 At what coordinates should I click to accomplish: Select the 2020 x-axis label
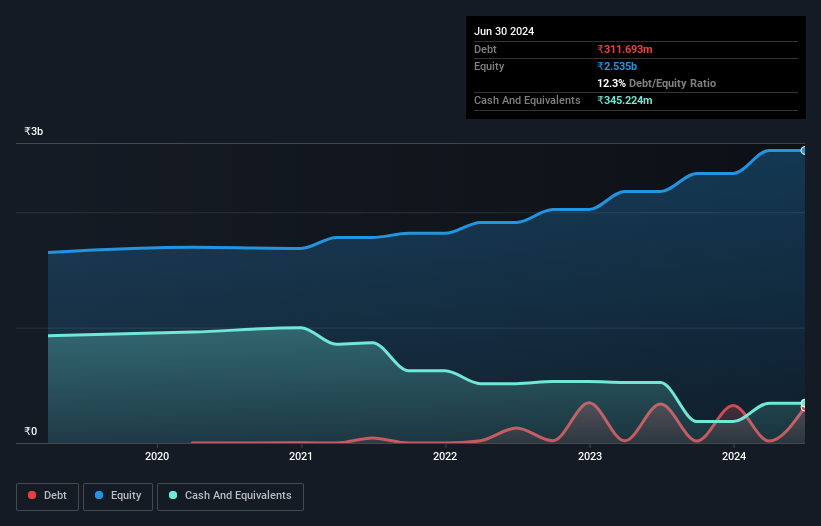coord(157,456)
